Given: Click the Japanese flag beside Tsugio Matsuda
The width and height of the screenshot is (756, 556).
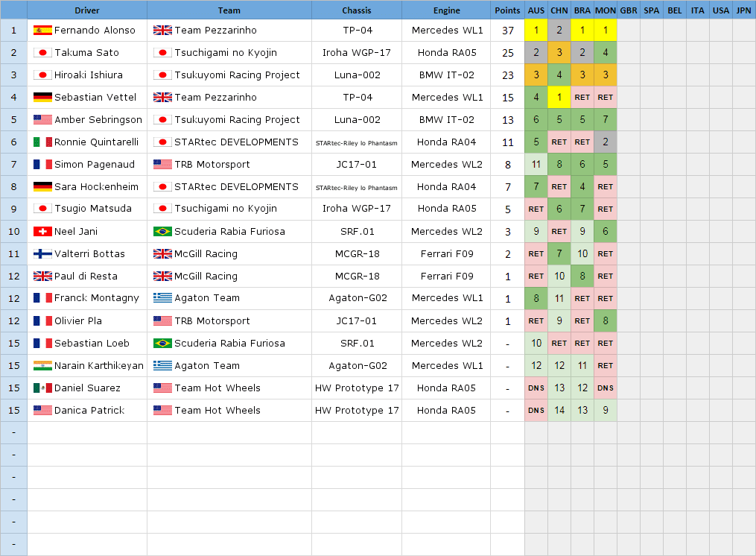Looking at the screenshot, I should click(42, 209).
